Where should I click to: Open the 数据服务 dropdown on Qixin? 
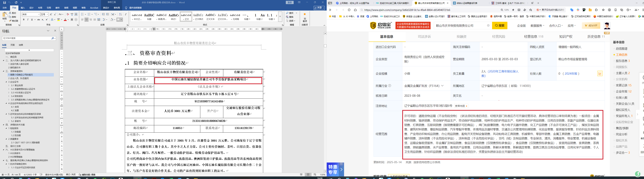pos(537,26)
